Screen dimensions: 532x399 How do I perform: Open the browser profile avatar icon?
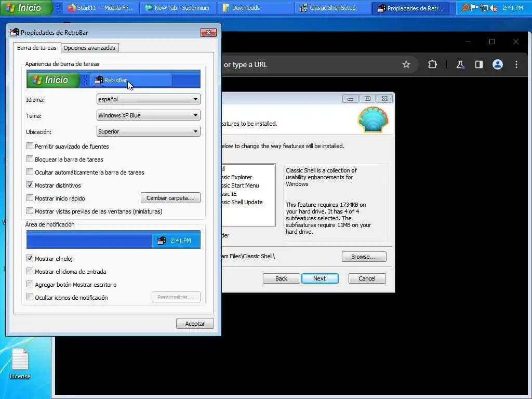pyautogui.click(x=497, y=64)
